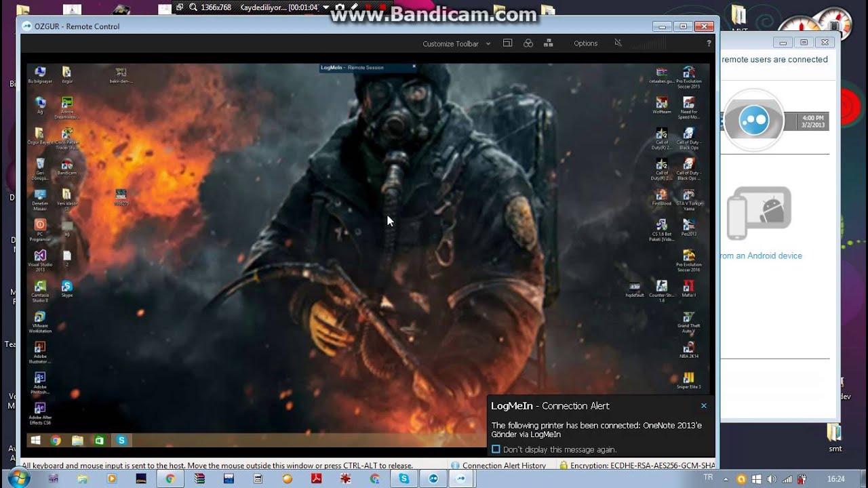Launch Adobe Illustrator on the remote desktop

coord(40,352)
